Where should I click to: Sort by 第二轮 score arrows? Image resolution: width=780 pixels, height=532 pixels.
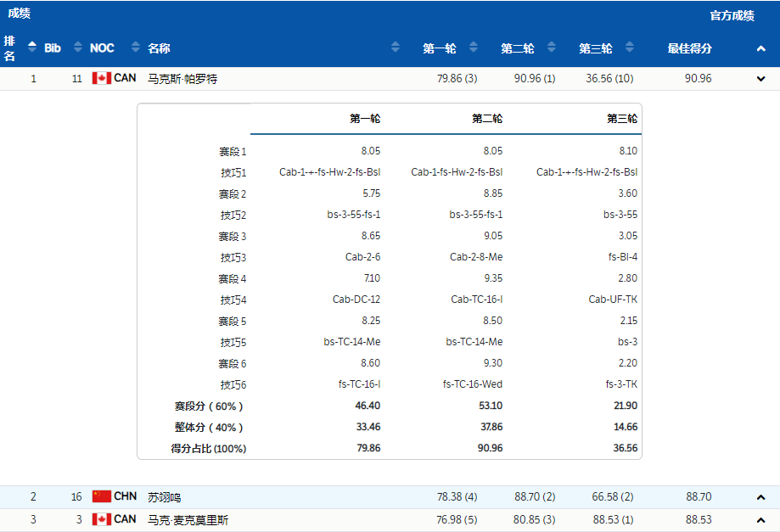click(551, 48)
